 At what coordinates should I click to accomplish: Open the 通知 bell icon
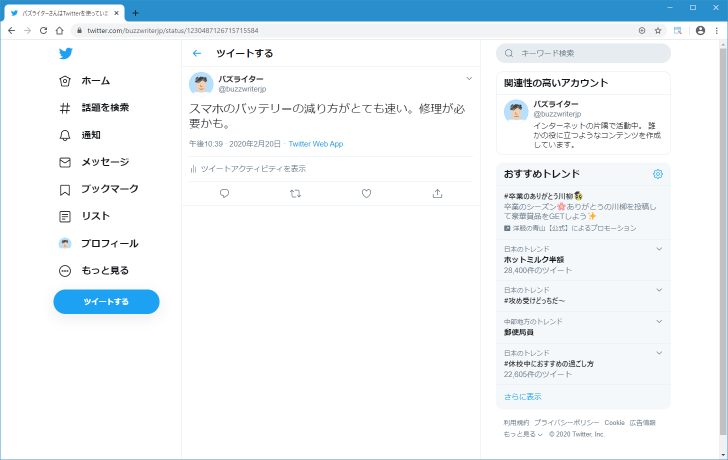click(x=65, y=135)
